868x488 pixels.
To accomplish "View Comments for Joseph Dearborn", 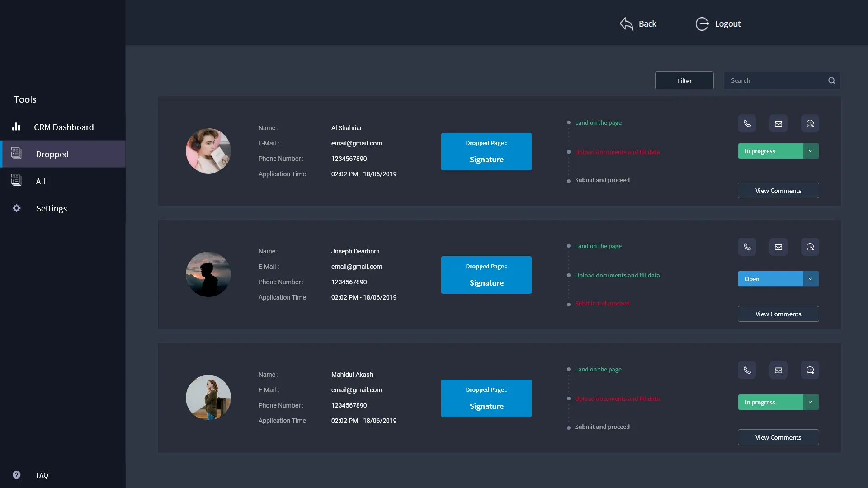I will pos(778,314).
